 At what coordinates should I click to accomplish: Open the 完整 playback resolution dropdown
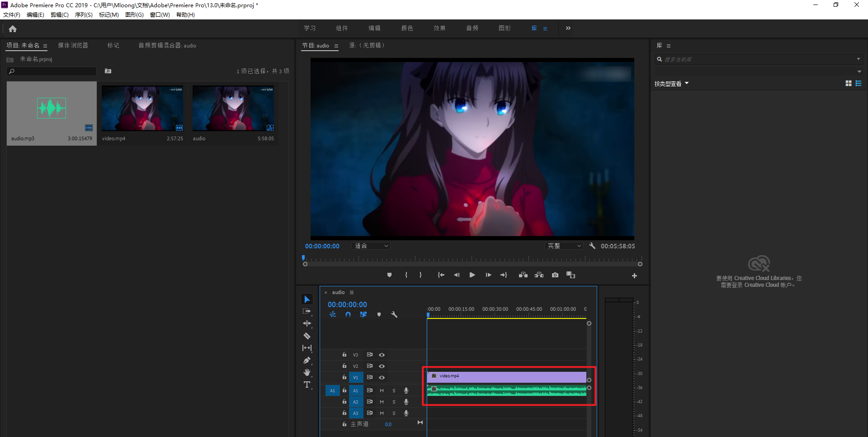[564, 246]
